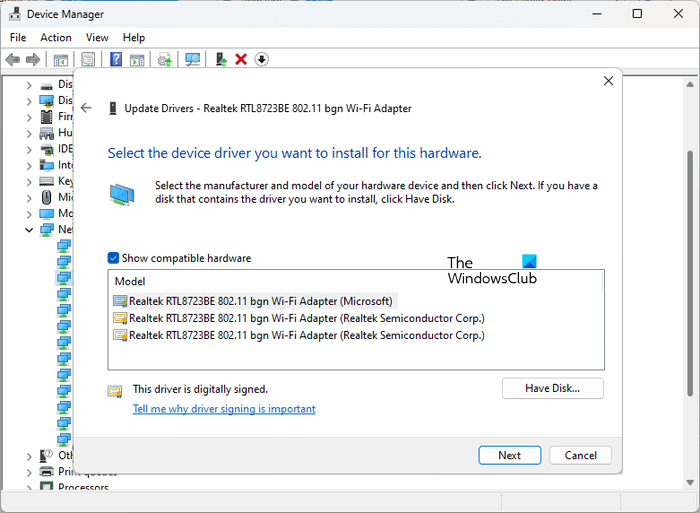Click the Update device driver toolbar icon
The height and width of the screenshot is (513, 700).
point(221,60)
